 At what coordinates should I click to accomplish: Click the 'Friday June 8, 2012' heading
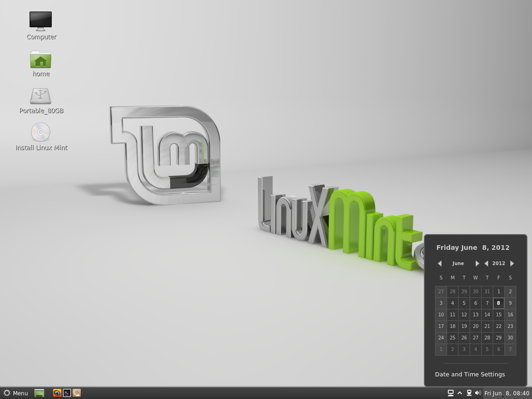(x=473, y=248)
